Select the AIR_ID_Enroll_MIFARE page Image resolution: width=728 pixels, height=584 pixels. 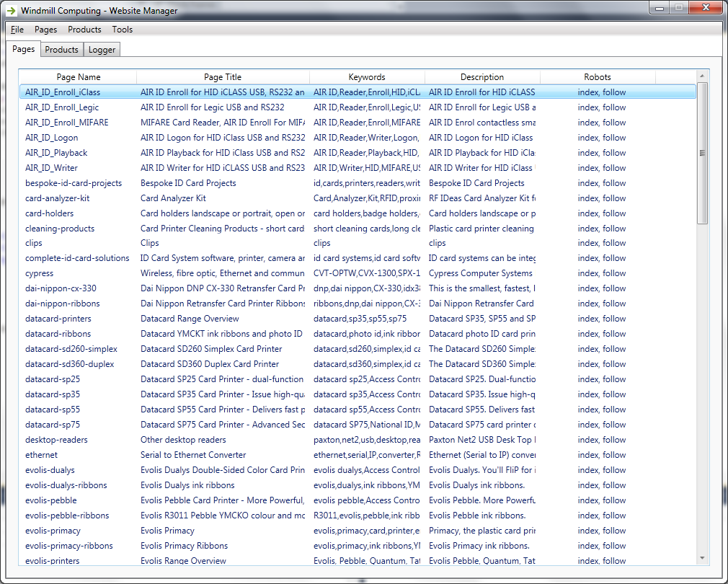coord(67,123)
